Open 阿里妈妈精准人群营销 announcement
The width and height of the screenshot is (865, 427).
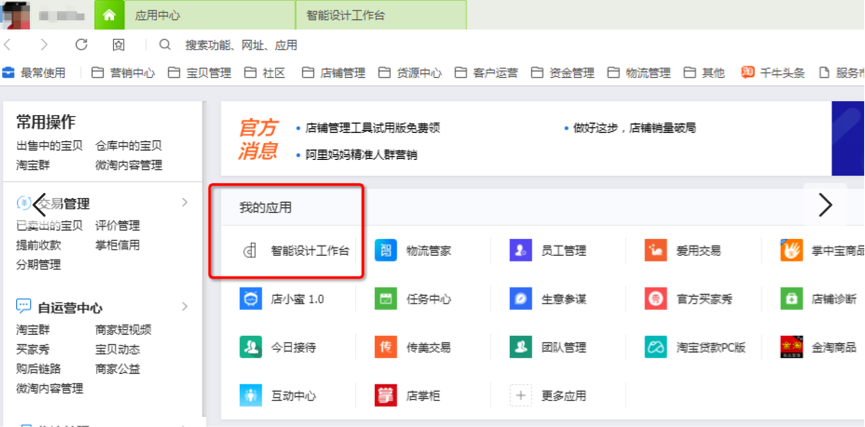point(361,155)
